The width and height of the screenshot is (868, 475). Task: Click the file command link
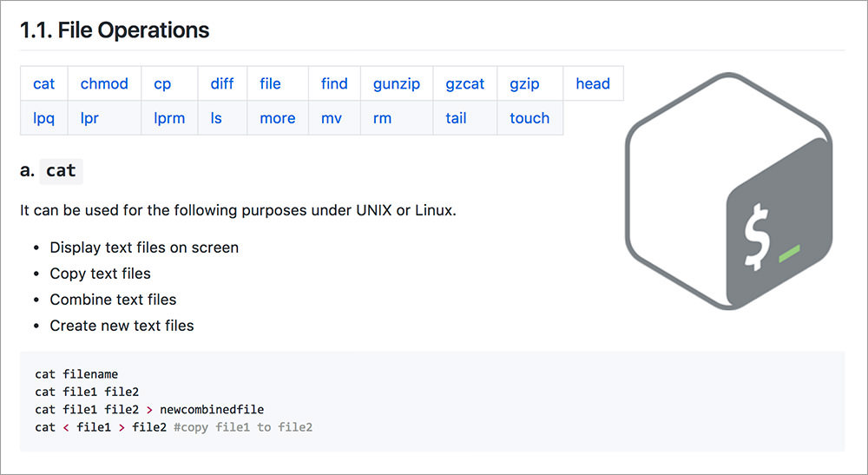[x=270, y=84]
